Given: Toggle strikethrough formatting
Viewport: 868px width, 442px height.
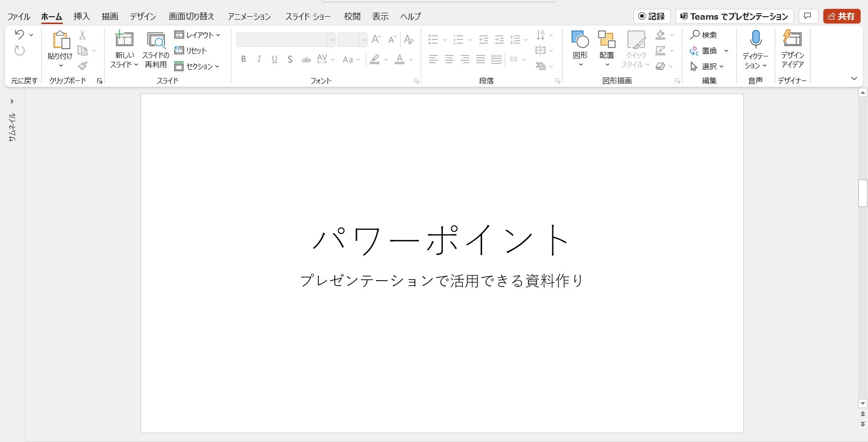Looking at the screenshot, I should tap(306, 59).
